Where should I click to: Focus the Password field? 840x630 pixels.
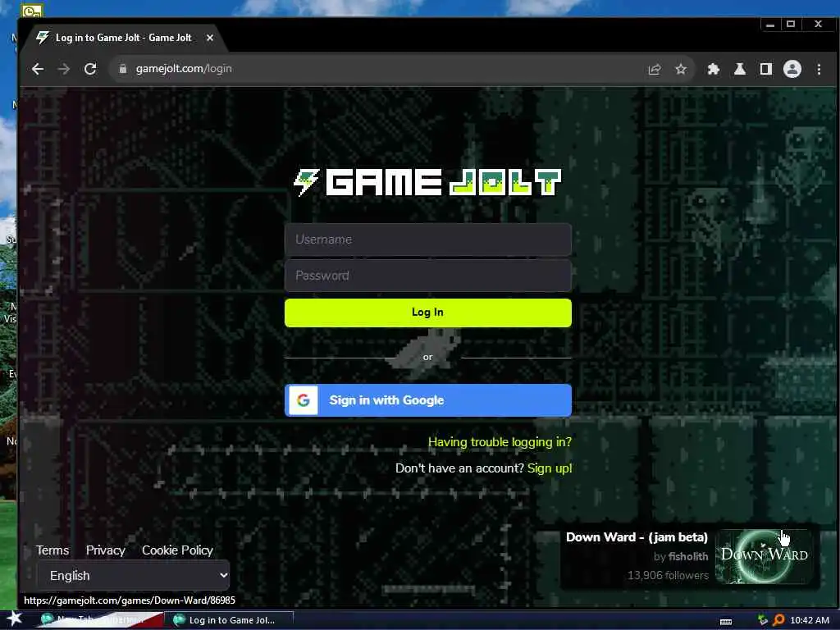[428, 276]
